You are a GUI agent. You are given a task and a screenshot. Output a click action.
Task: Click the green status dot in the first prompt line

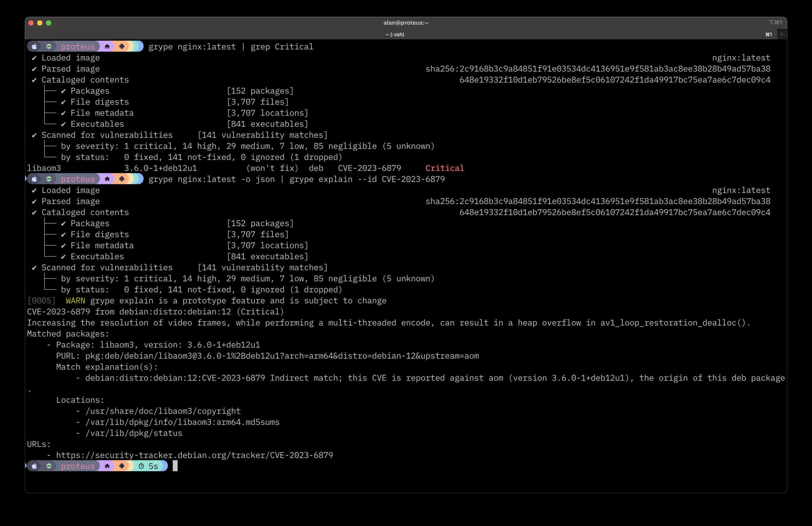[x=49, y=46]
